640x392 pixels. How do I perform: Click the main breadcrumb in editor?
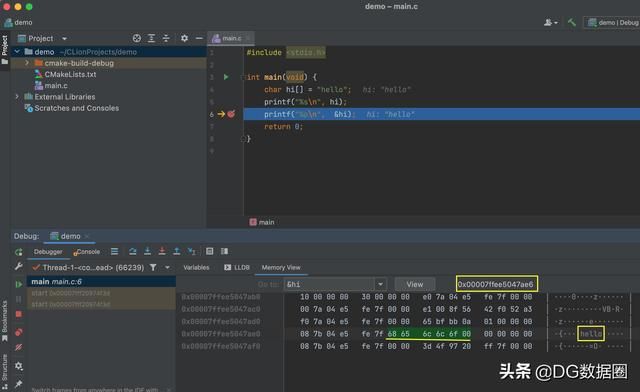(x=262, y=222)
